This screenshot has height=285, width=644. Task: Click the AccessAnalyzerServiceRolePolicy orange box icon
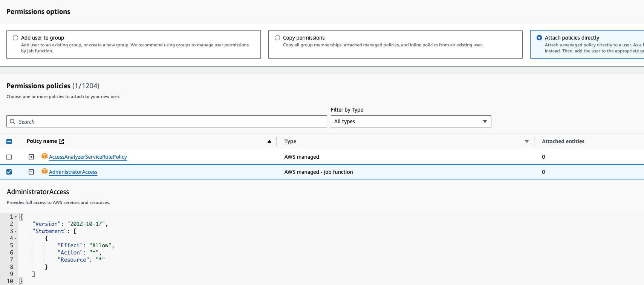(44, 156)
